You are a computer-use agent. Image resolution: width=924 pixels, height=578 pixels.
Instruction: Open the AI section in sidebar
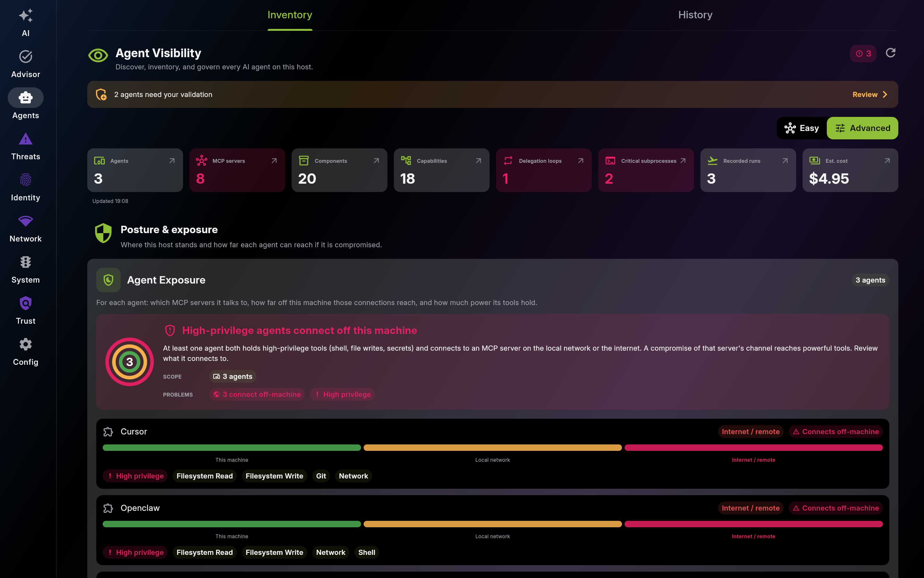[26, 23]
